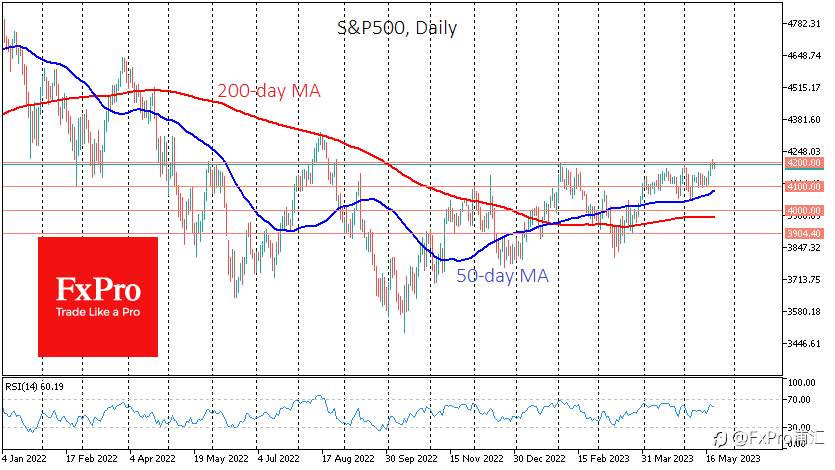Click the 3446.61 price axis value
The height and width of the screenshot is (470, 835).
pos(804,344)
